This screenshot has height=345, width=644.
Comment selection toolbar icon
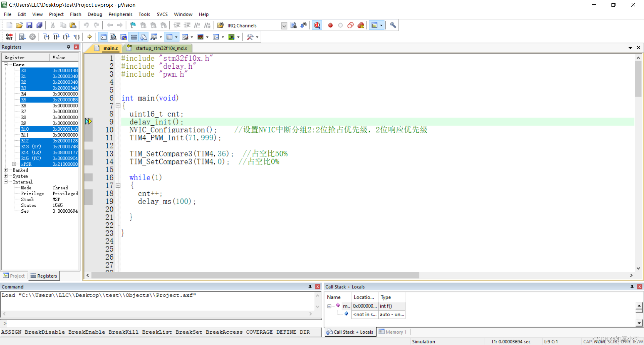click(x=197, y=25)
